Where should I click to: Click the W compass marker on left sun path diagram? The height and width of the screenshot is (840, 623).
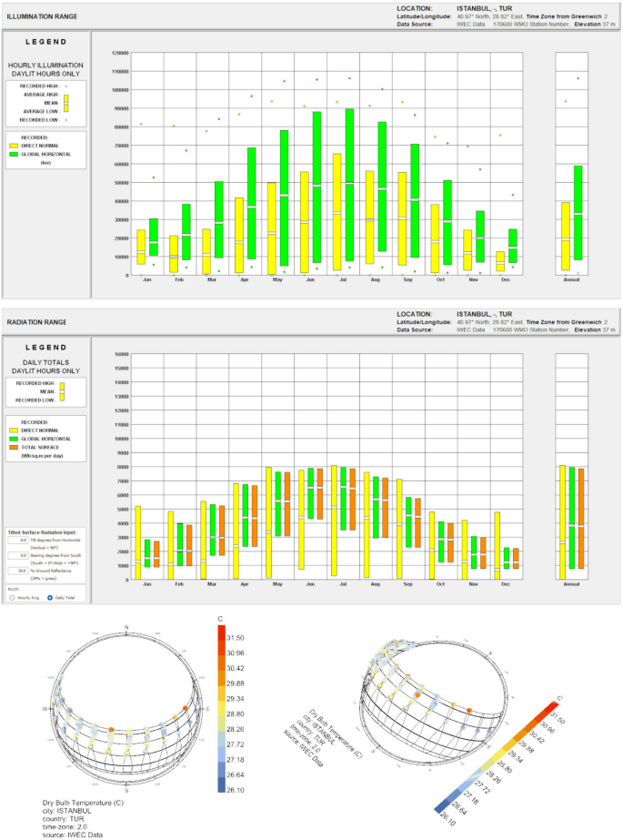pos(45,709)
